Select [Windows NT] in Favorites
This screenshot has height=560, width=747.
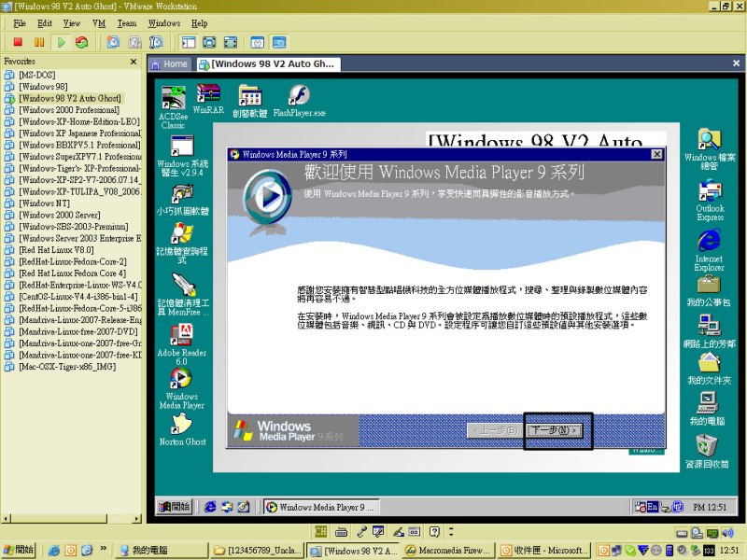[44, 203]
